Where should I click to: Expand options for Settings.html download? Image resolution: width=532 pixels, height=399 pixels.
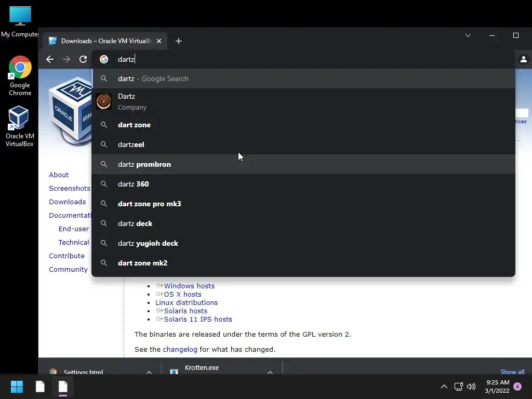coord(149,372)
